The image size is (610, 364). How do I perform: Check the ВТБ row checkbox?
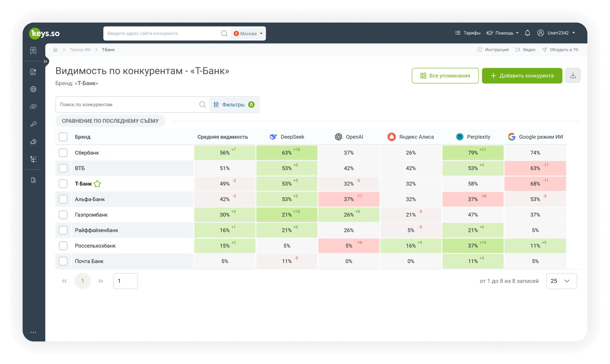(x=63, y=168)
